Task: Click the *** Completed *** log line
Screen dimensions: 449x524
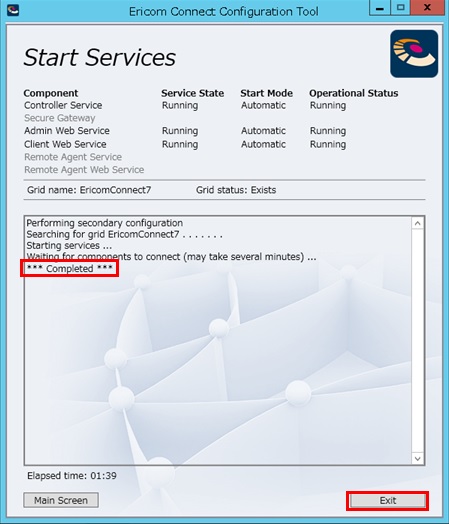Action: [x=69, y=268]
